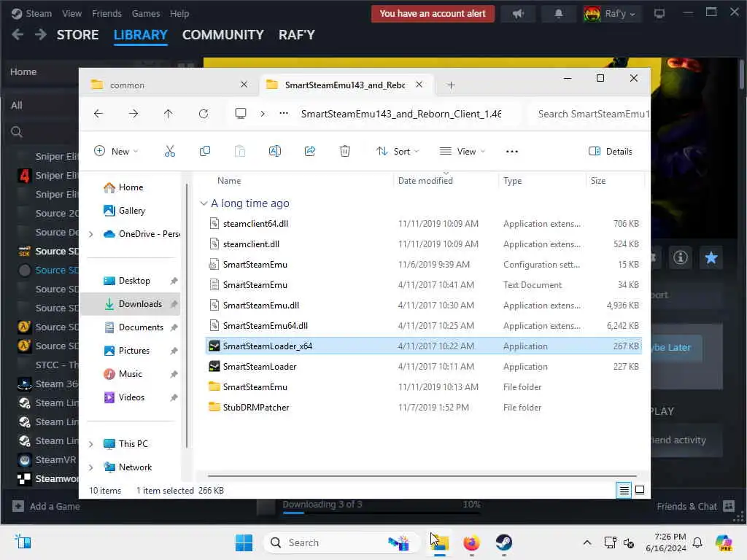Go to Steam COMMUNITY tab

(223, 35)
